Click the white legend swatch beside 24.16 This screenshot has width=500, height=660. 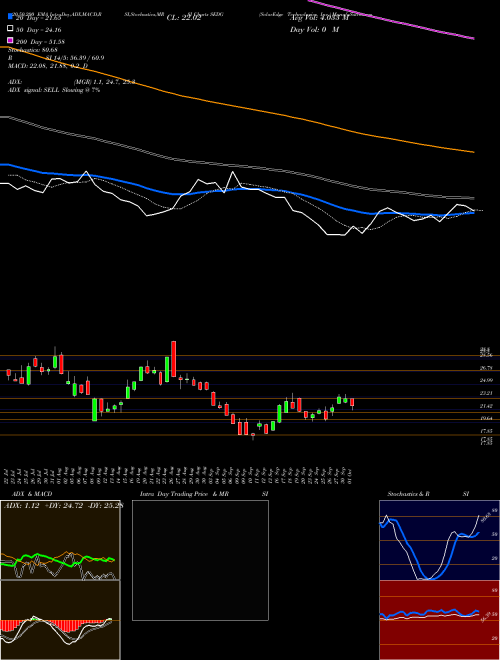pyautogui.click(x=10, y=29)
